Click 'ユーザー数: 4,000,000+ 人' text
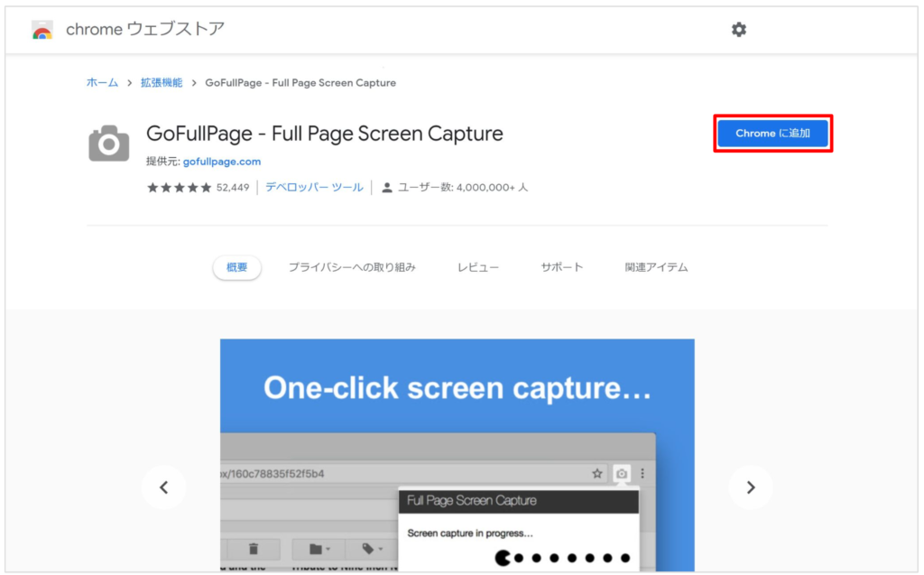Image resolution: width=924 pixels, height=575 pixels. pyautogui.click(x=463, y=188)
